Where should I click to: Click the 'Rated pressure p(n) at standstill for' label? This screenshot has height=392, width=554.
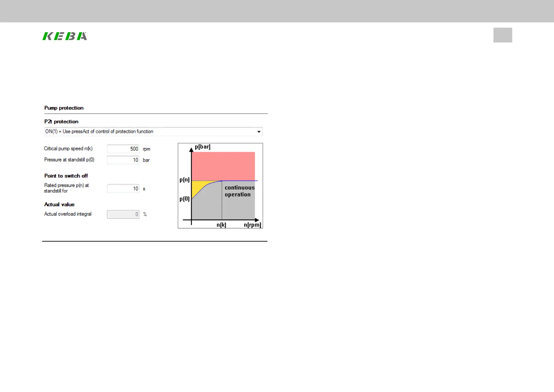[66, 188]
